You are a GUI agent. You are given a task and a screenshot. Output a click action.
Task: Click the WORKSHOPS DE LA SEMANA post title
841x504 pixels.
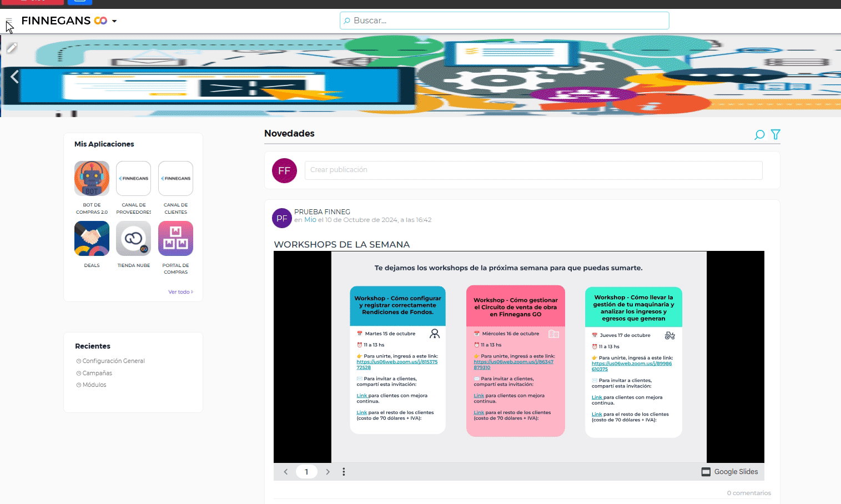pos(342,244)
